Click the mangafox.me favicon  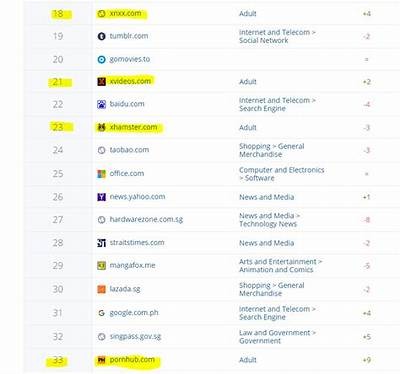pos(101,266)
